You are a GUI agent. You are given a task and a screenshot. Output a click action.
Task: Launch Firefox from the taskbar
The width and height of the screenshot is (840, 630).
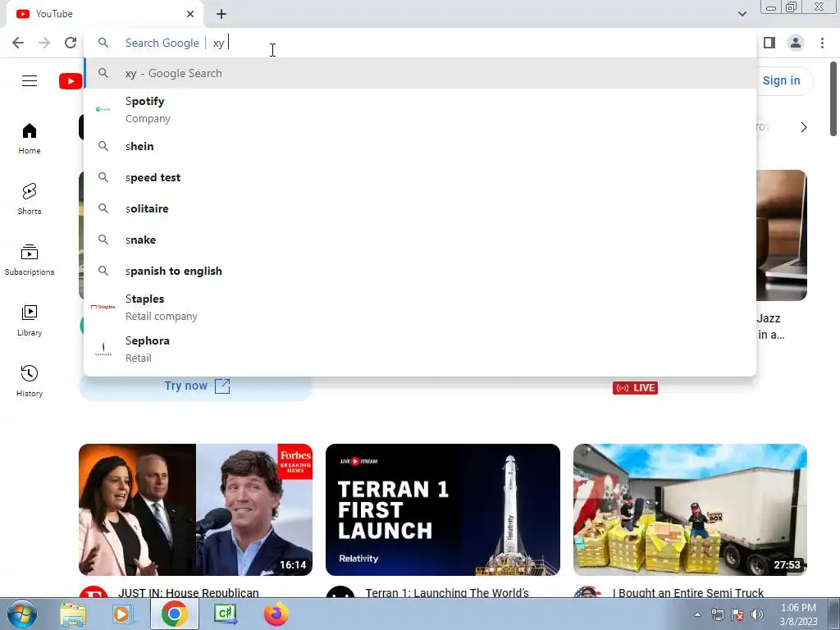coord(276,614)
